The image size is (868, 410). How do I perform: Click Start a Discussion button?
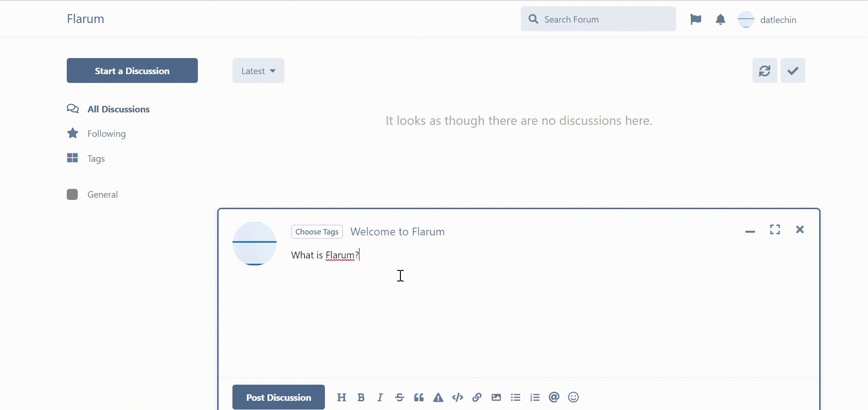[132, 70]
